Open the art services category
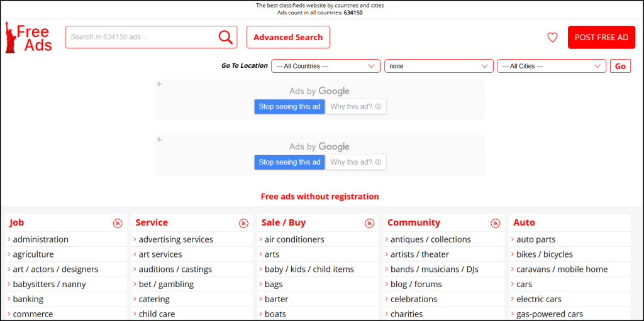The height and width of the screenshot is (321, 644). point(160,254)
